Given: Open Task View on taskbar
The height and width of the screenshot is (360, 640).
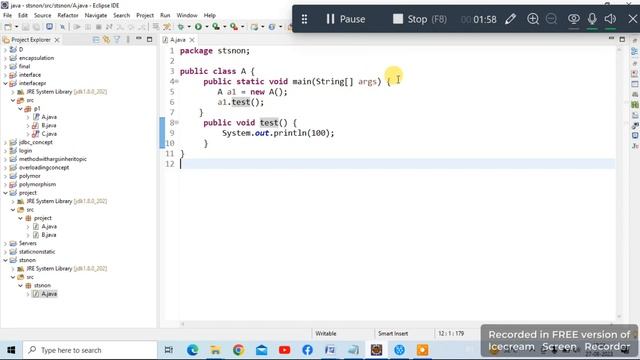Looking at the screenshot, I should [x=169, y=350].
